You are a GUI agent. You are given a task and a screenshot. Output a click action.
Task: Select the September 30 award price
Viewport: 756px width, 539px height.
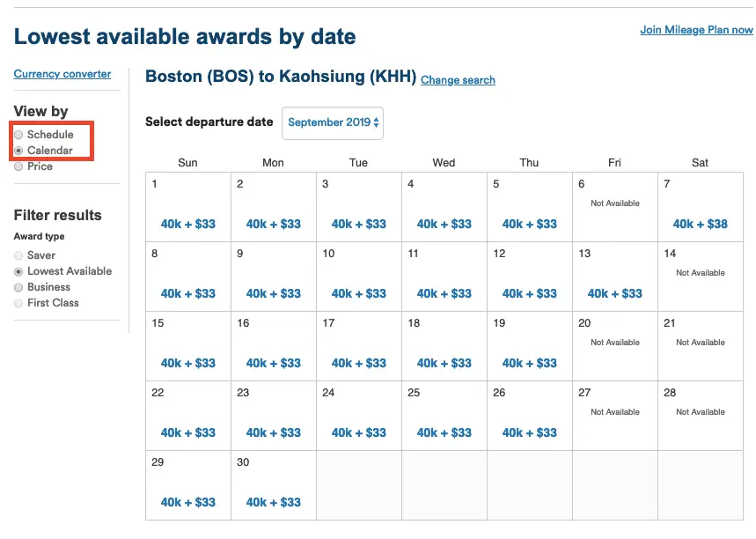274,502
